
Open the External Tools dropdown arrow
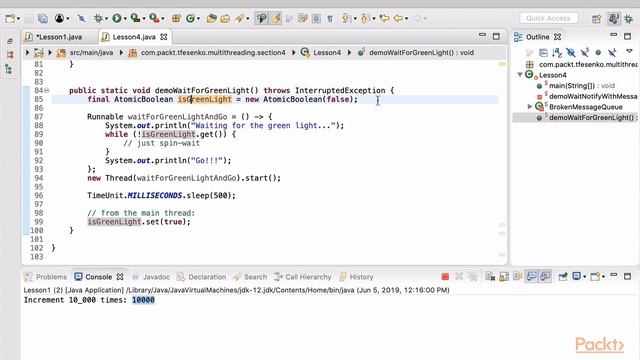click(x=162, y=19)
